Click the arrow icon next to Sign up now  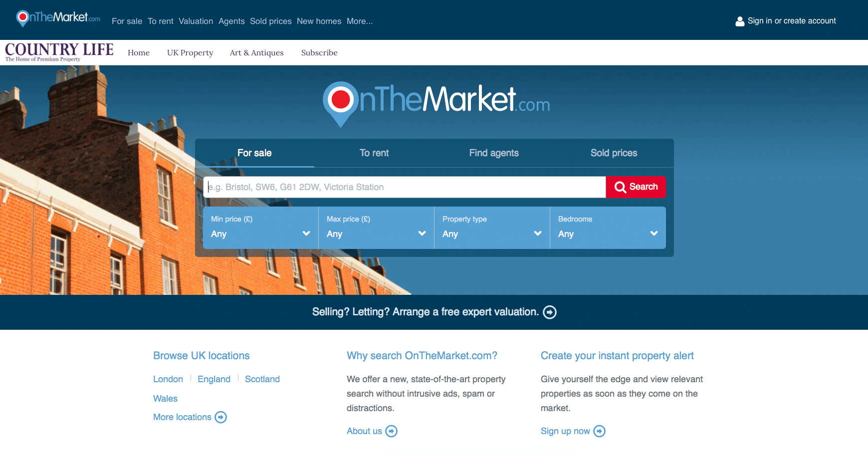tap(600, 431)
